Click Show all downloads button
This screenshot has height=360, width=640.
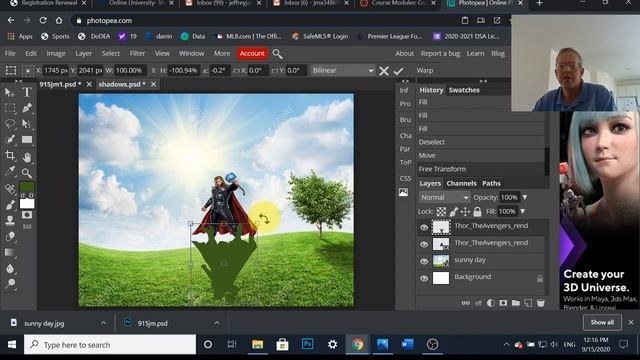coord(602,322)
